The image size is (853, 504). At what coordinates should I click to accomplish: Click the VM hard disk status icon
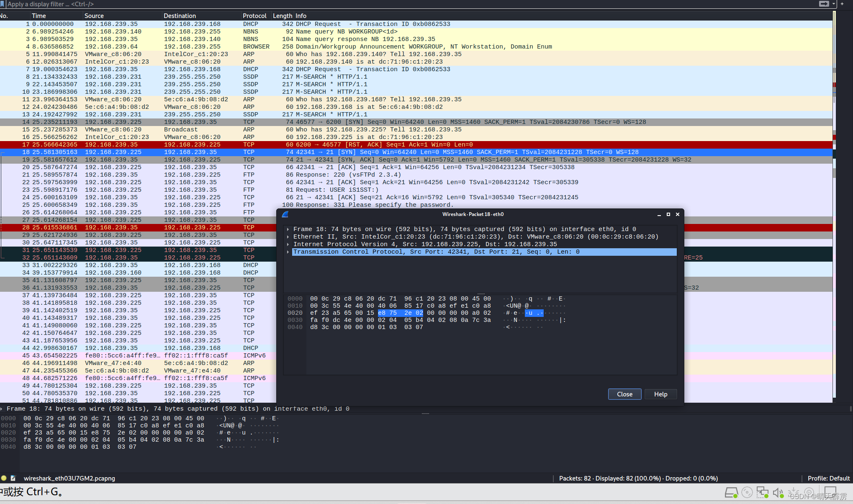tap(731, 493)
